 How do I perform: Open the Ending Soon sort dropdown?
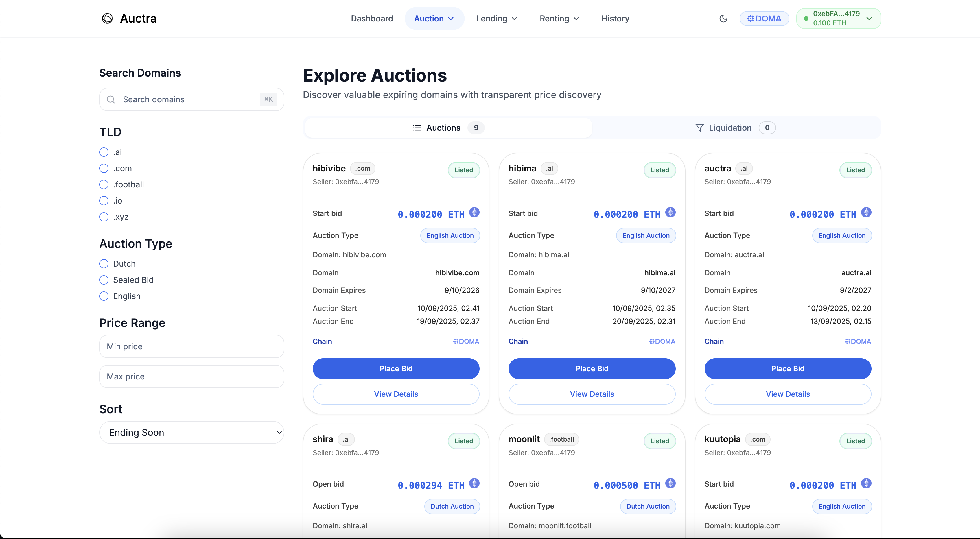(191, 433)
